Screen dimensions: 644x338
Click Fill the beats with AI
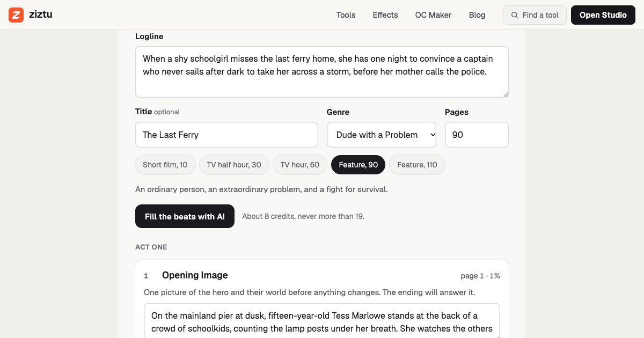click(185, 216)
